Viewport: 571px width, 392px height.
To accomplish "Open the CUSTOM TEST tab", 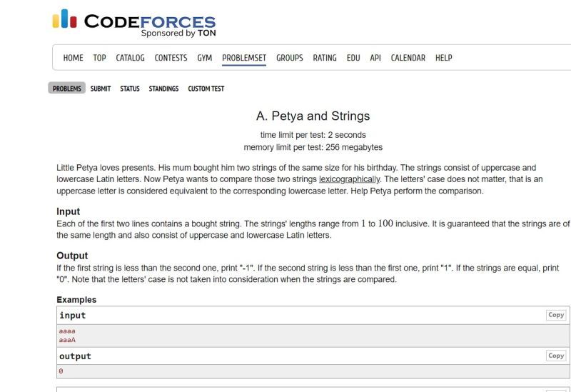I will click(x=206, y=89).
